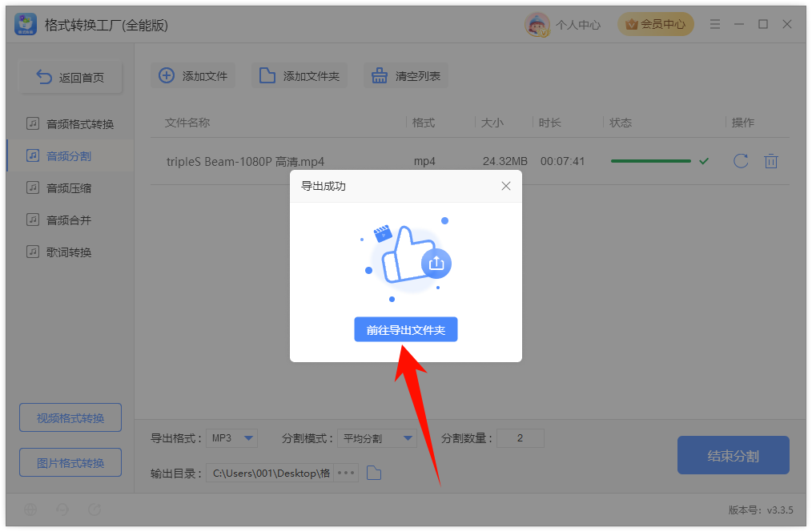Open the split mode dropdown
This screenshot has width=812, height=532.
[x=377, y=438]
